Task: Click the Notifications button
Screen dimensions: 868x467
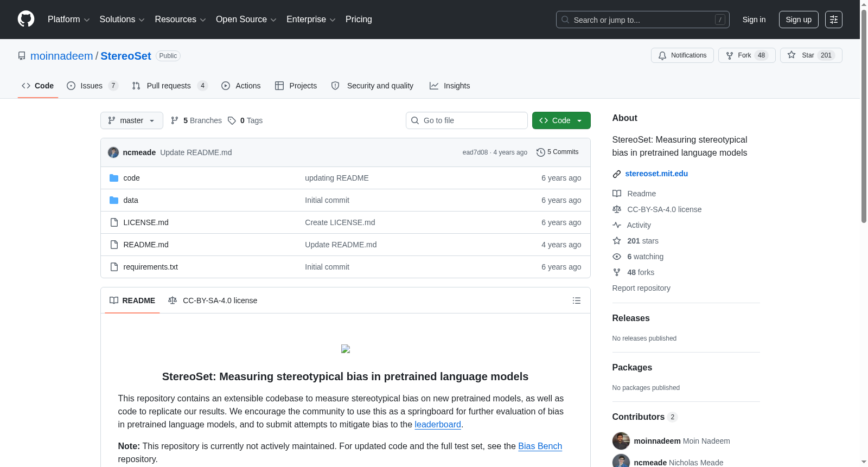Action: 682,55
